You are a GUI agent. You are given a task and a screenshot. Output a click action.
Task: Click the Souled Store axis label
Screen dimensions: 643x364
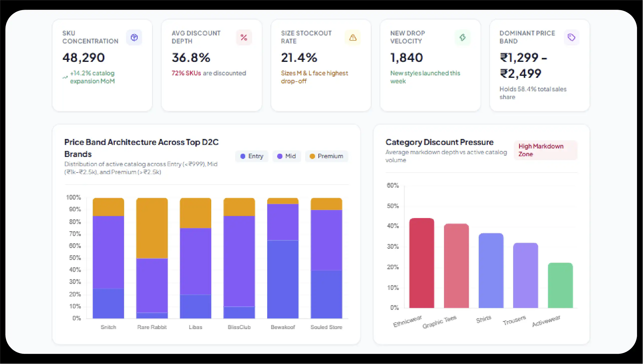tap(326, 327)
